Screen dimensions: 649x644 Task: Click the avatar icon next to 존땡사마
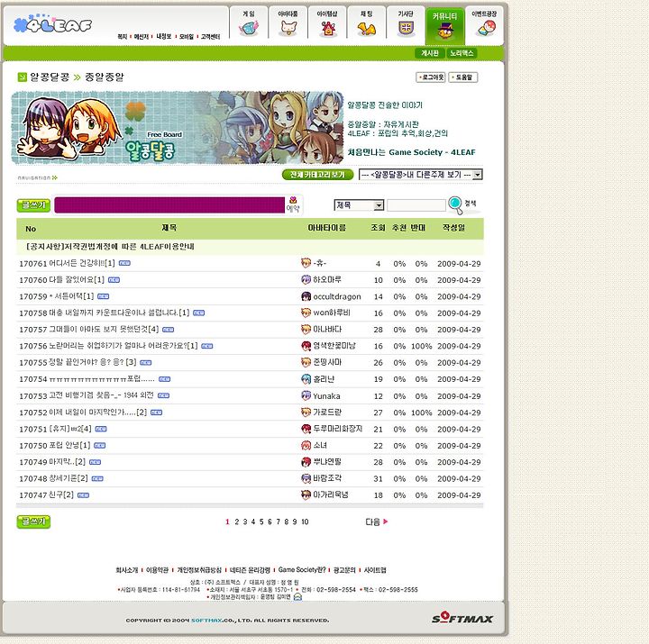click(x=306, y=362)
